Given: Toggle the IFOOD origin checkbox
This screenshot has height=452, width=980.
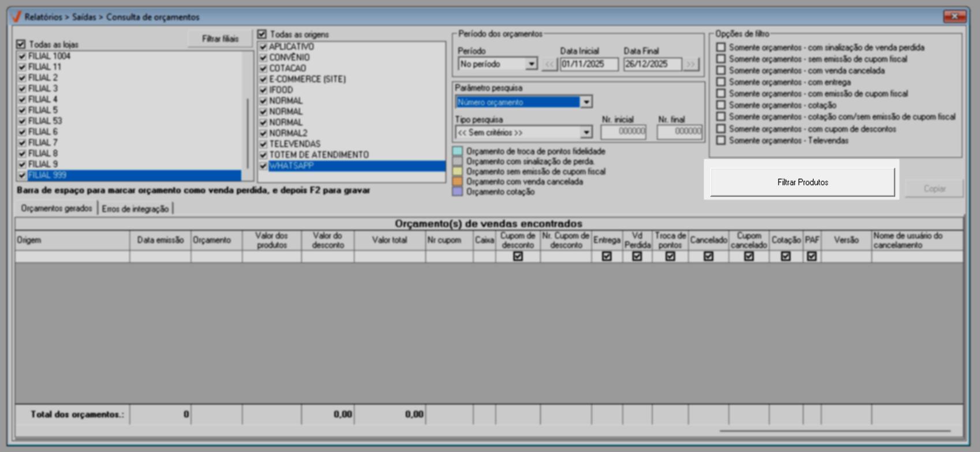Looking at the screenshot, I should pyautogui.click(x=263, y=91).
